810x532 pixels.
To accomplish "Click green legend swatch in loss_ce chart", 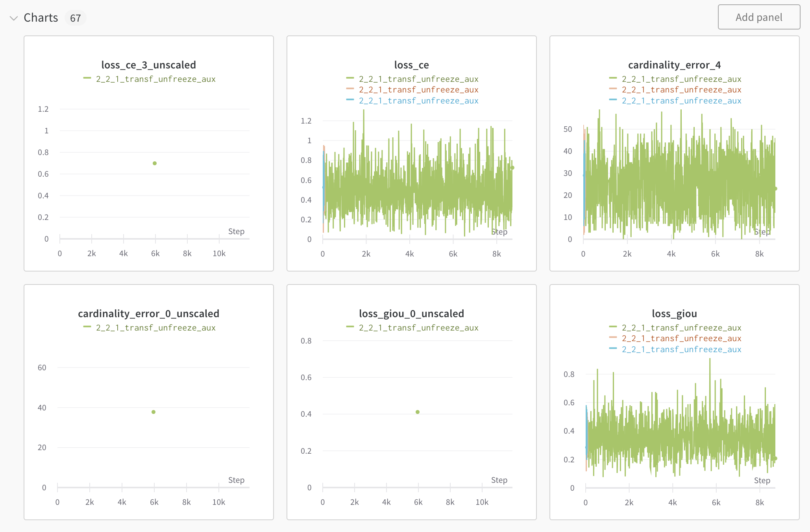I will point(350,78).
